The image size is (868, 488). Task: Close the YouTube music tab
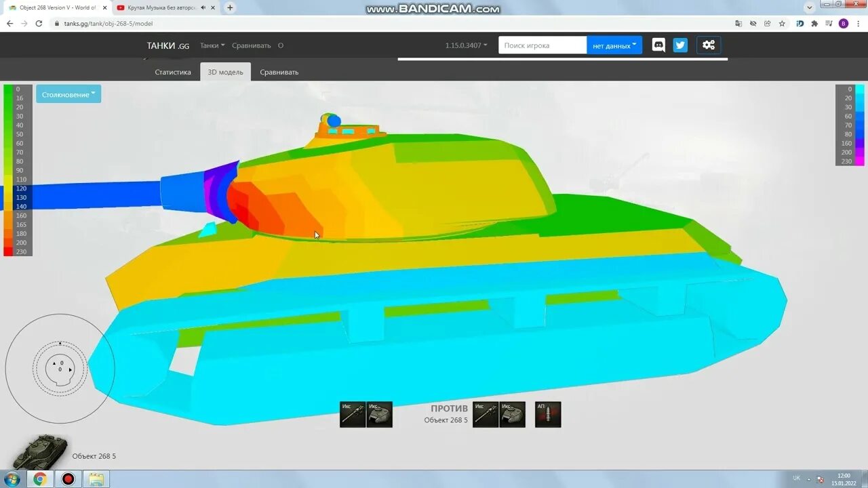[214, 7]
